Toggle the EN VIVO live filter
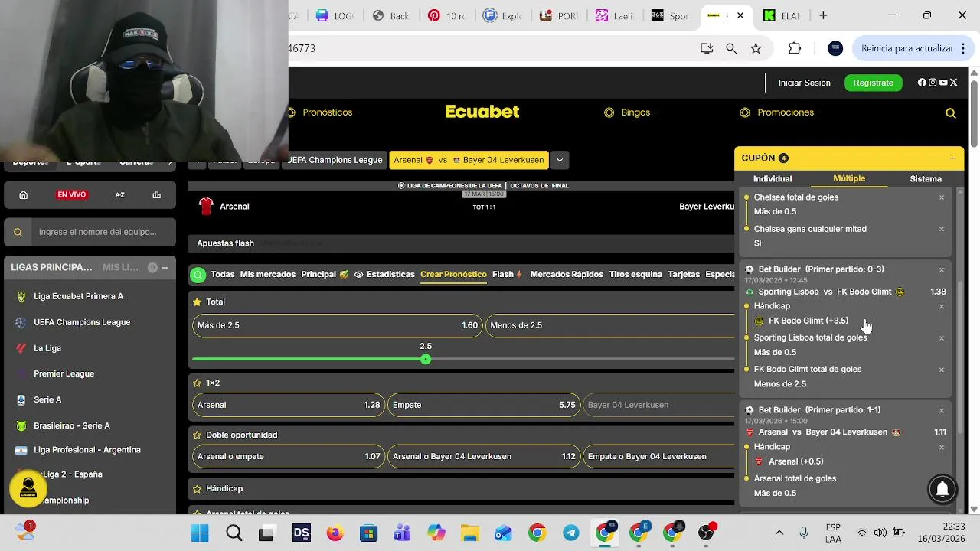980x551 pixels. pos(71,195)
